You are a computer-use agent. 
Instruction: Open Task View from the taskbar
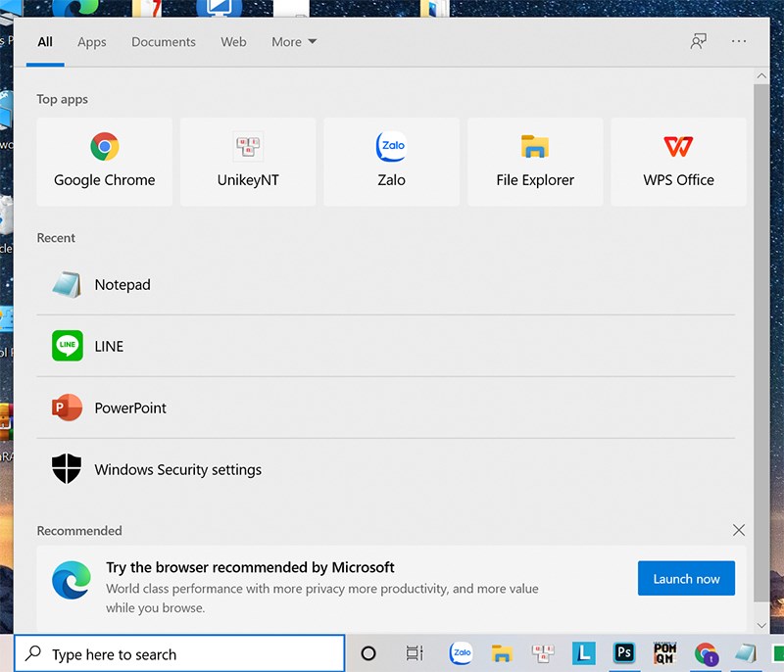tap(415, 653)
